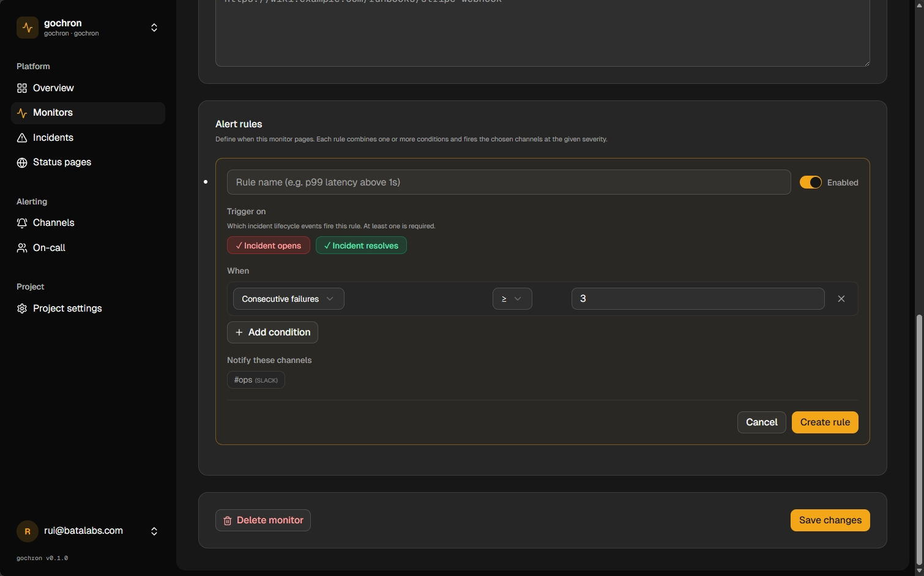Go to the Monitors page
Viewport: 924px width, 576px height.
coord(88,113)
